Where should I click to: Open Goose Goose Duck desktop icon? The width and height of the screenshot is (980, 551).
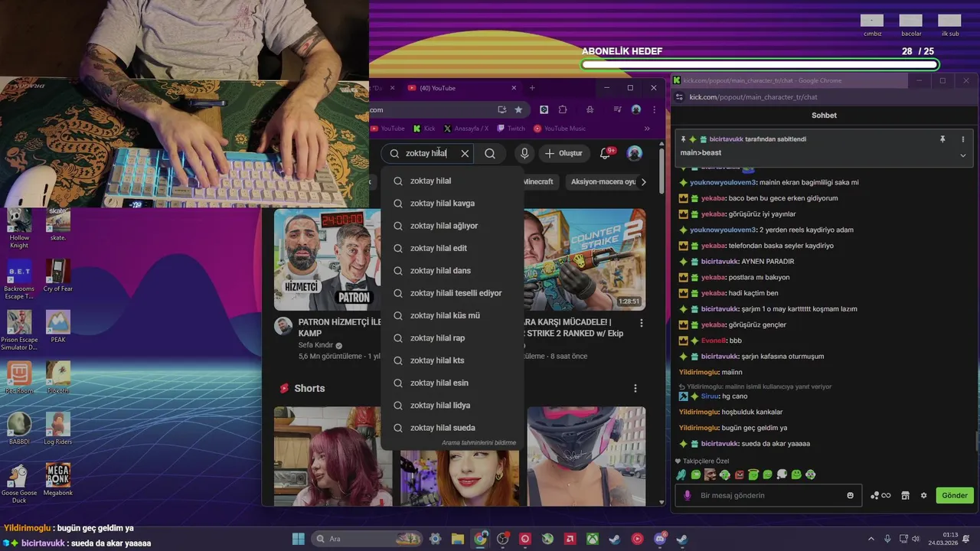tap(19, 484)
